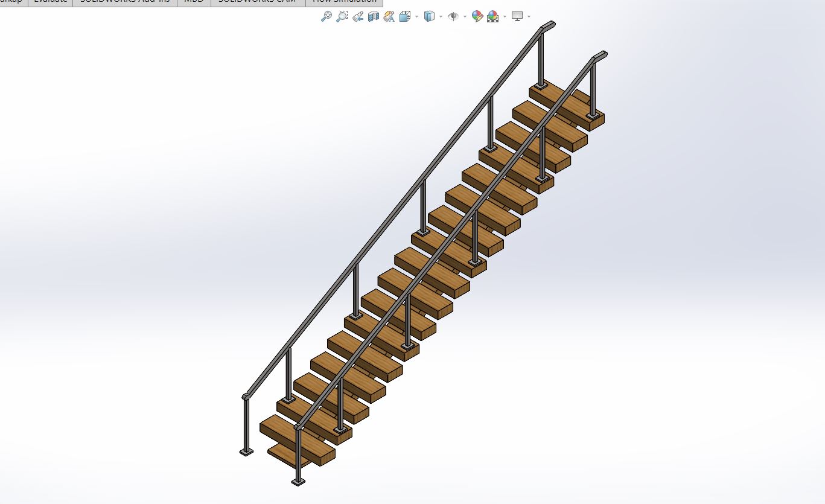Open Dynamic Annotation Views

(389, 17)
